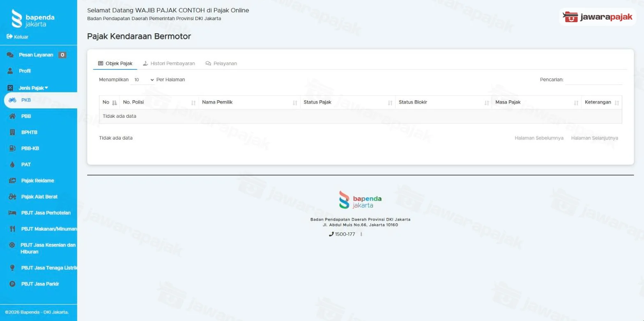Click the Pajak Reklame image icon

coord(12,181)
